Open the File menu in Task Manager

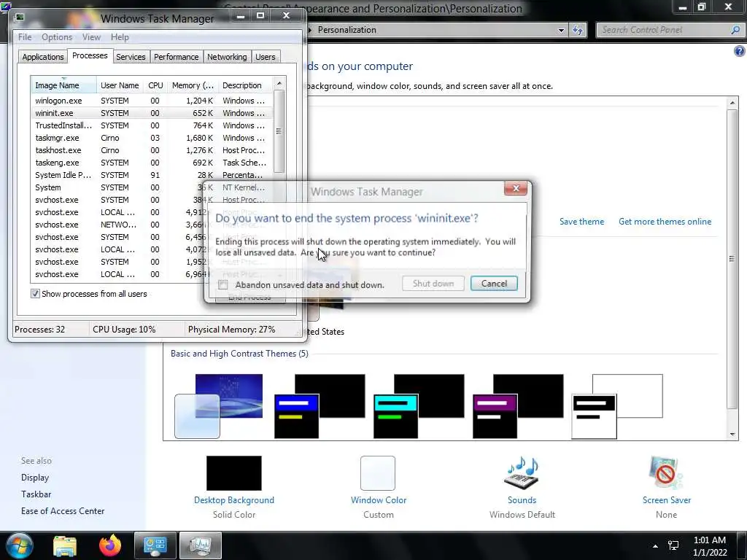25,37
